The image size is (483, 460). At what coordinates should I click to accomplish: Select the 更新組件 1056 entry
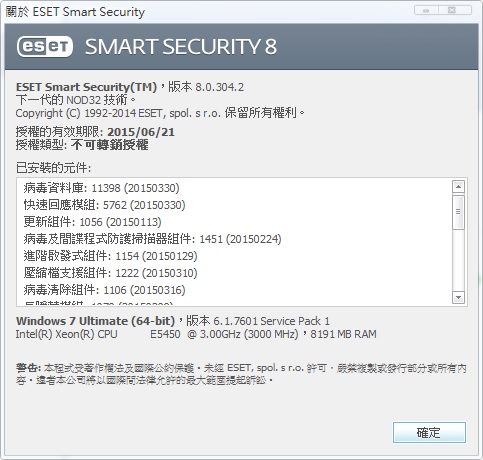click(92, 222)
